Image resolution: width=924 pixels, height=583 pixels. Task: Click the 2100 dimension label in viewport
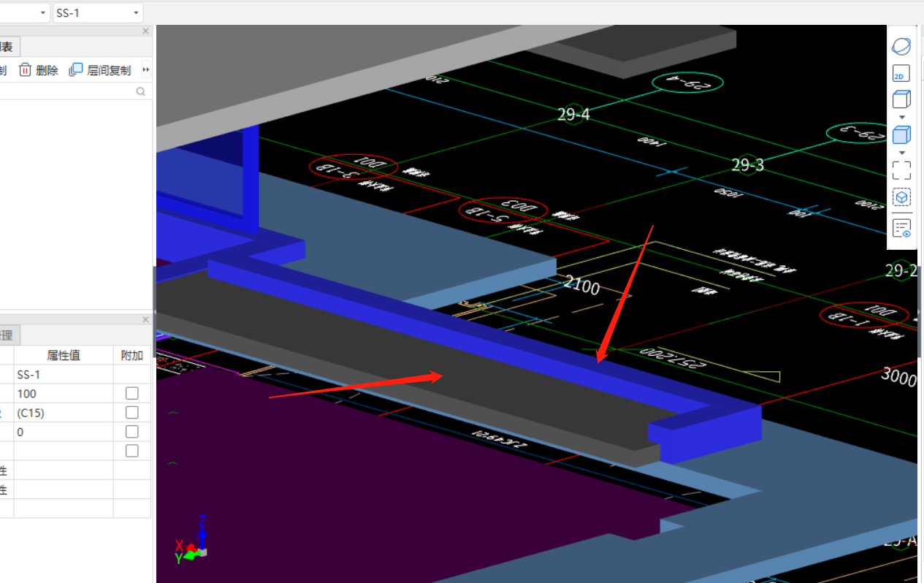click(x=582, y=285)
